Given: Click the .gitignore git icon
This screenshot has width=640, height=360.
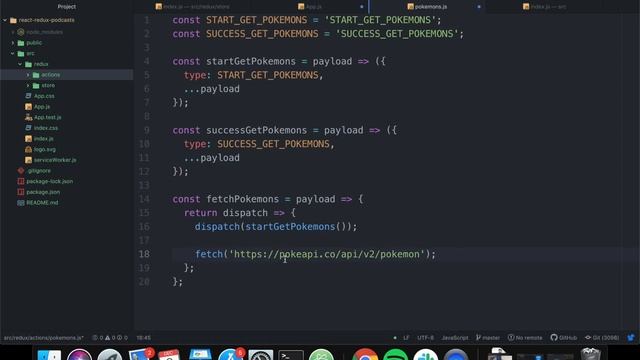Looking at the screenshot, I should pyautogui.click(x=21, y=171).
